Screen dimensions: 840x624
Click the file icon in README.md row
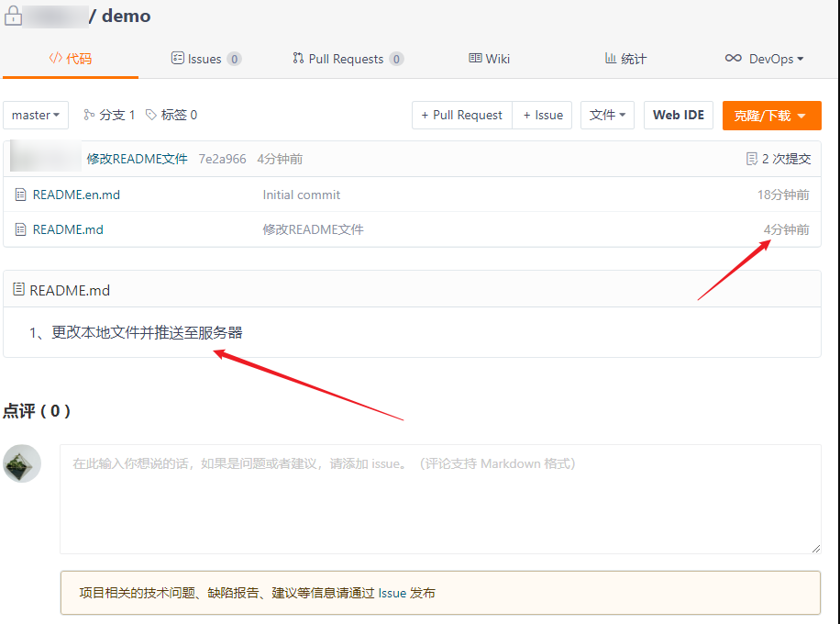(x=20, y=229)
